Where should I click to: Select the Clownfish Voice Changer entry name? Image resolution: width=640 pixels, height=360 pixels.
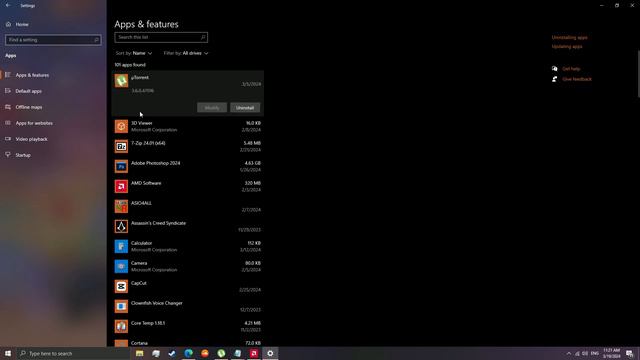coord(157,303)
